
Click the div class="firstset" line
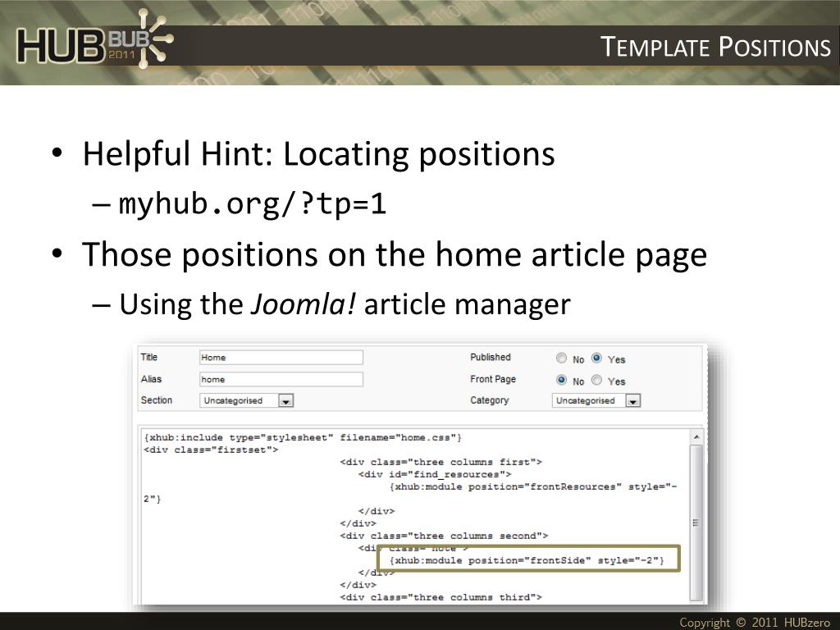tap(211, 450)
